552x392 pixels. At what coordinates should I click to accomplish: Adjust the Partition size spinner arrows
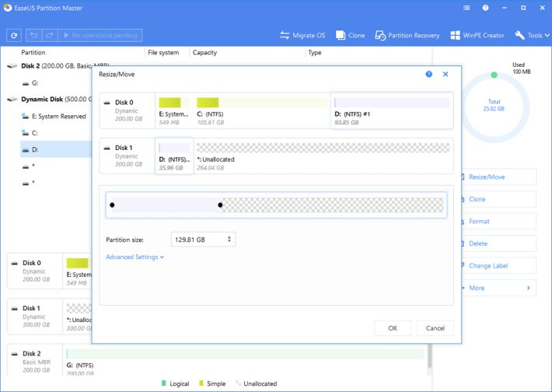coord(229,240)
